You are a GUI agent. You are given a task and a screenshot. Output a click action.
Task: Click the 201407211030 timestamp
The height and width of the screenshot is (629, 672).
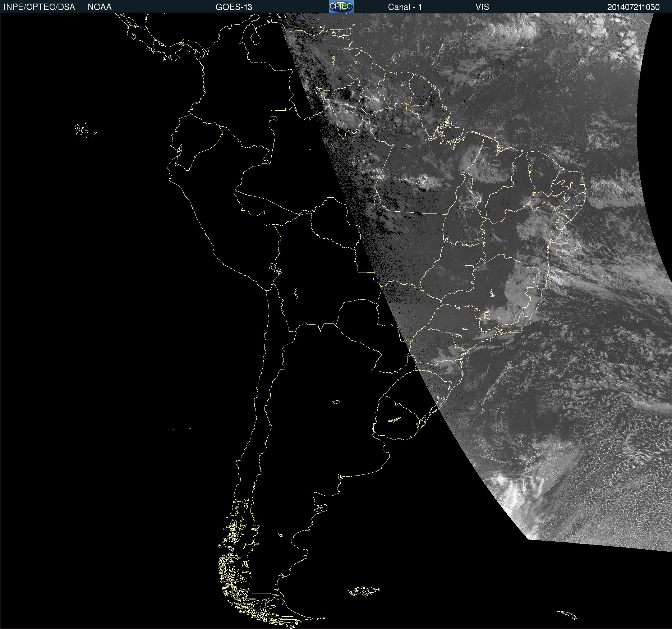click(634, 7)
